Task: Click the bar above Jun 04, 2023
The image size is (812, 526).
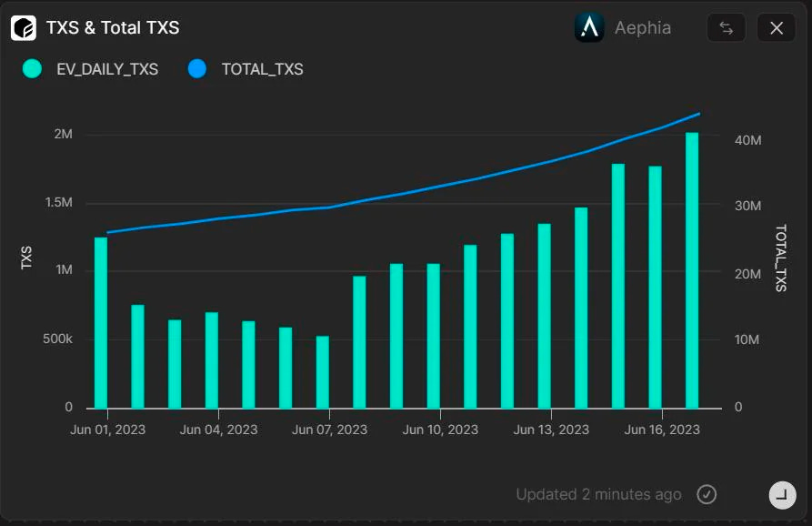Action: [x=212, y=360]
